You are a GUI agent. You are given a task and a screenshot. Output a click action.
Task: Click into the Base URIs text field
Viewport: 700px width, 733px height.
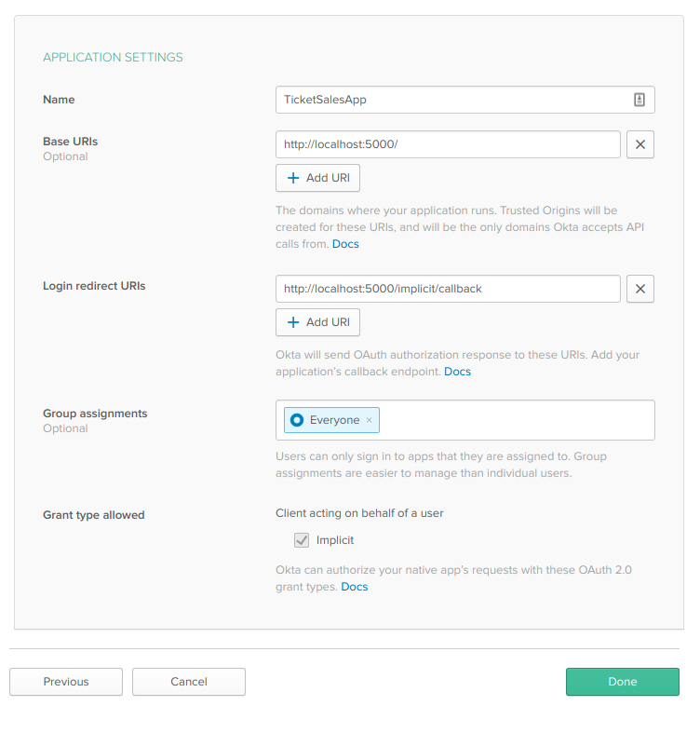pyautogui.click(x=447, y=144)
